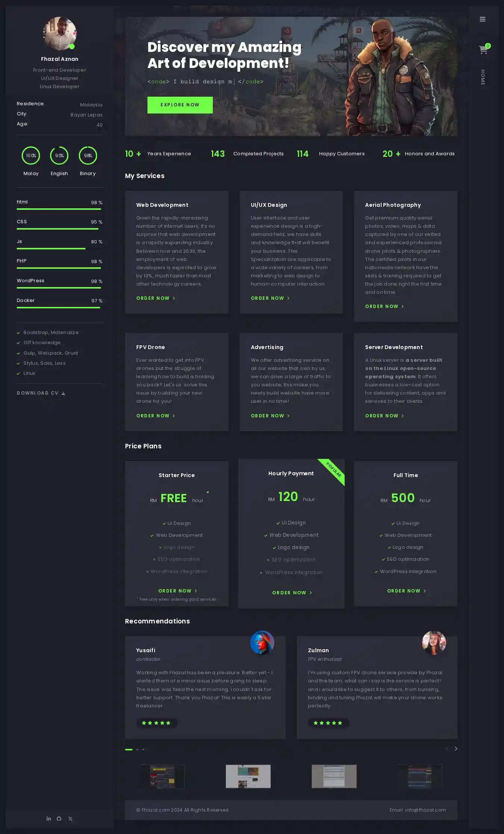Open the shopping cart icon
The width and height of the screenshot is (504, 834).
(x=483, y=50)
